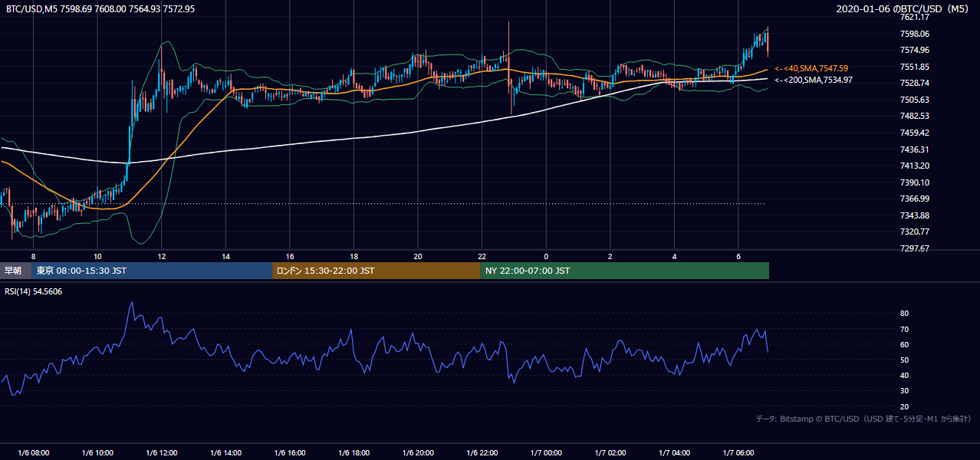Click the bottom time label 1/6 12:00
980x460 pixels.
(162, 453)
